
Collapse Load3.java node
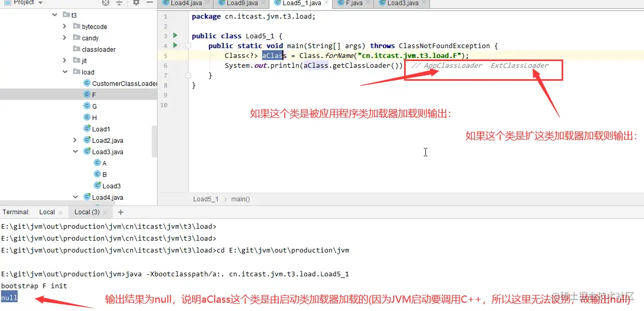pos(75,152)
